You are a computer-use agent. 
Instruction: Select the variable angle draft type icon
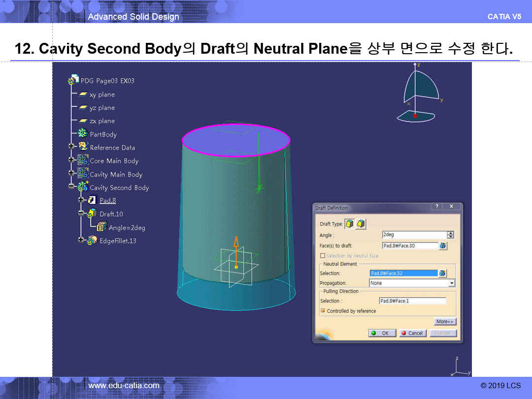(x=361, y=224)
